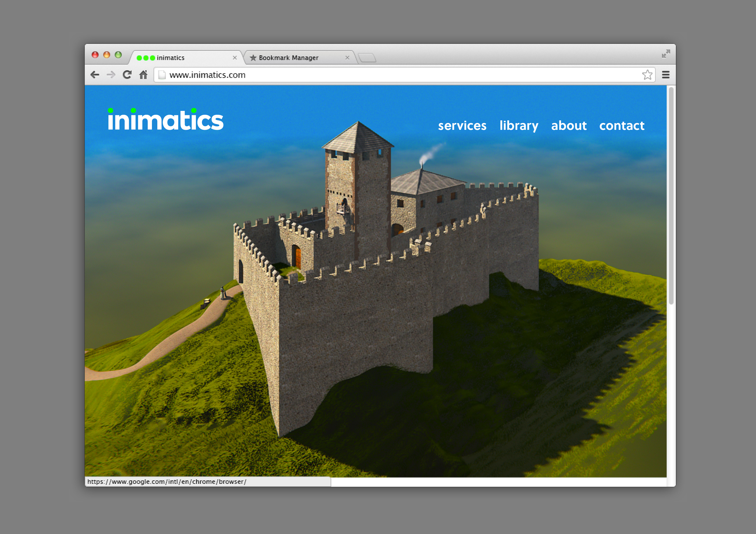Click the browser back arrow
Image resolution: width=756 pixels, height=534 pixels.
coord(95,75)
